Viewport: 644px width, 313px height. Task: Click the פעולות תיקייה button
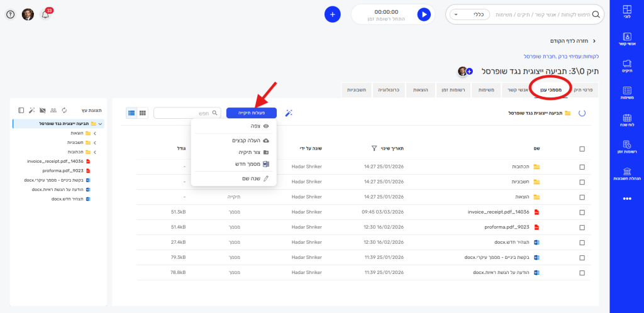point(251,113)
